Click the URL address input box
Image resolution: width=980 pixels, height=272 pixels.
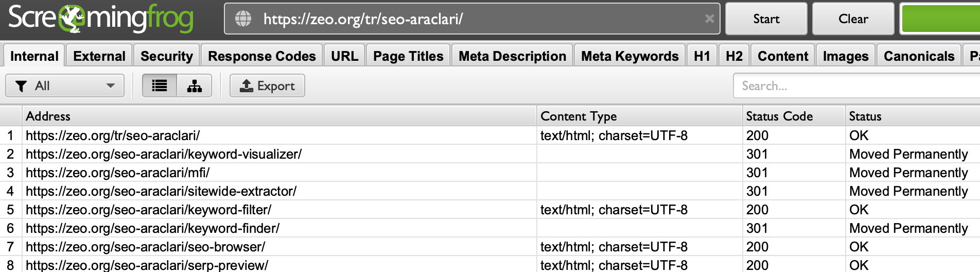pyautogui.click(x=472, y=19)
